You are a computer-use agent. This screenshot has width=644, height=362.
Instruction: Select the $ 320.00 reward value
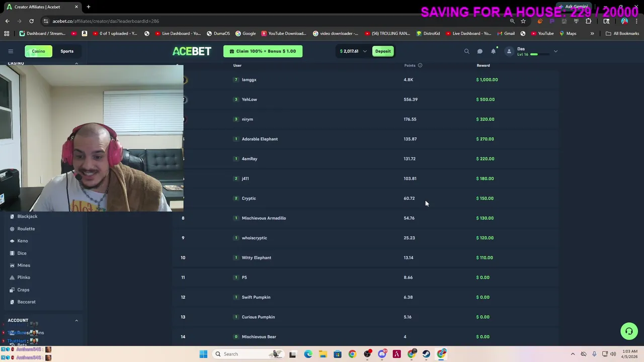click(x=486, y=119)
